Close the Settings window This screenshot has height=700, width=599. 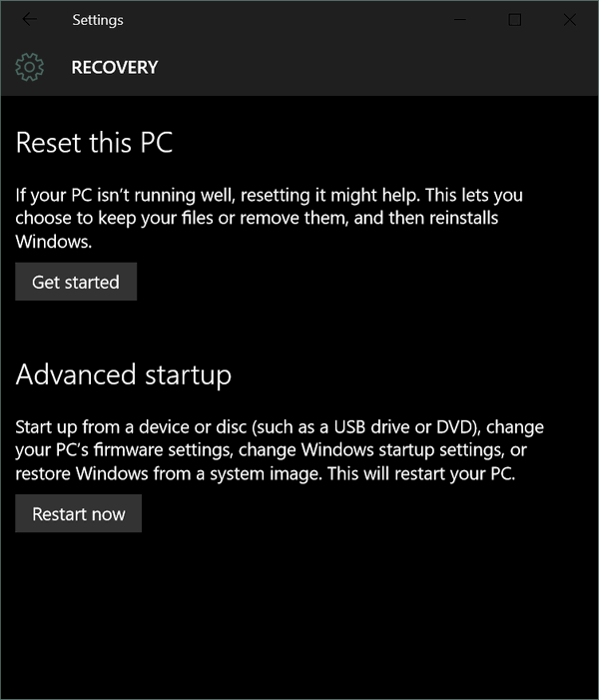coord(569,20)
